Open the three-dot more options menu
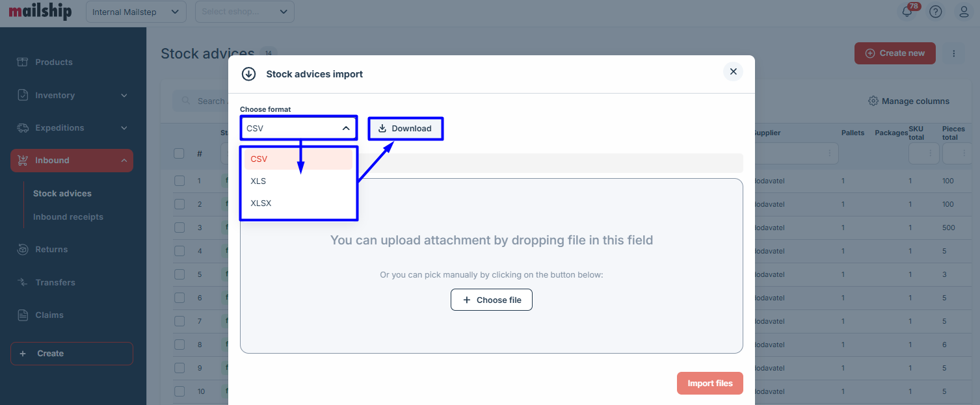 [954, 53]
